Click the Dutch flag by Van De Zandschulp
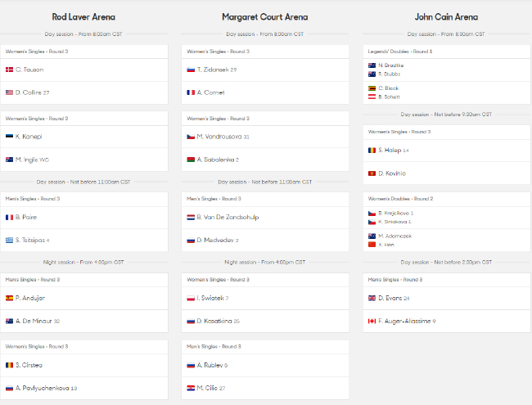 (x=190, y=217)
